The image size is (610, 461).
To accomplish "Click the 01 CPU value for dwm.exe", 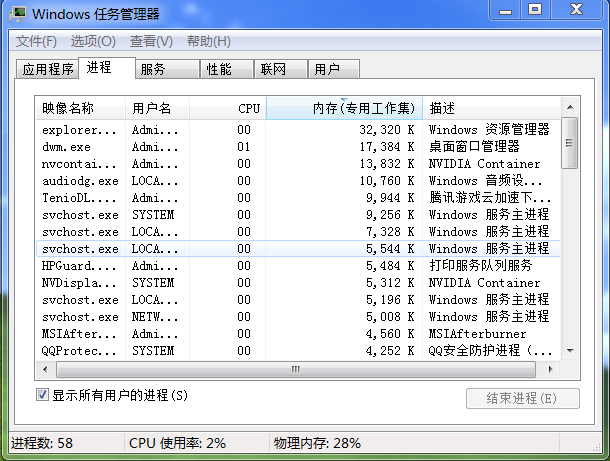I will tap(244, 147).
